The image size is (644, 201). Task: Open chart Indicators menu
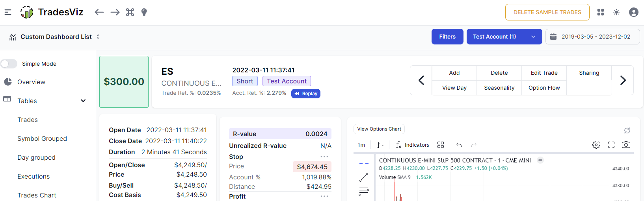412,145
